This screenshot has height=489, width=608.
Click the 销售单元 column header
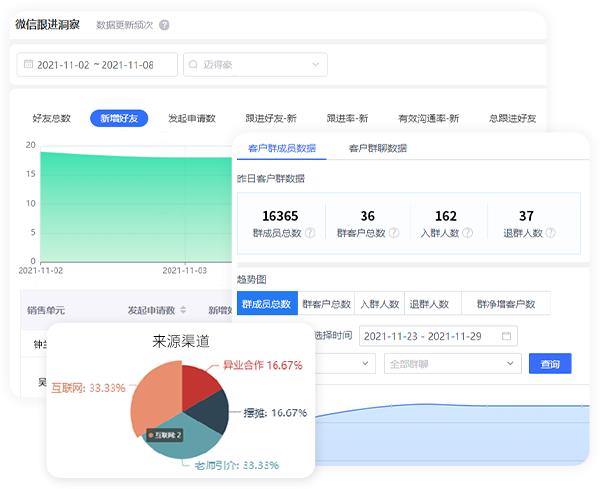[46, 310]
